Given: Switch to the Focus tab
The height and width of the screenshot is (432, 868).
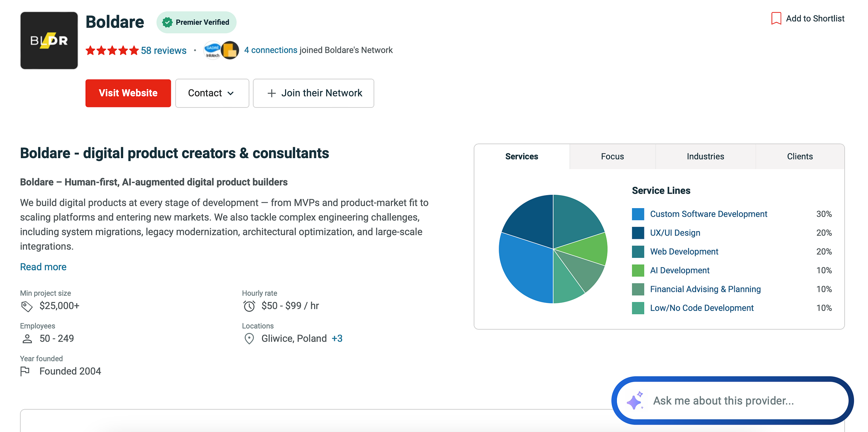Looking at the screenshot, I should point(612,156).
